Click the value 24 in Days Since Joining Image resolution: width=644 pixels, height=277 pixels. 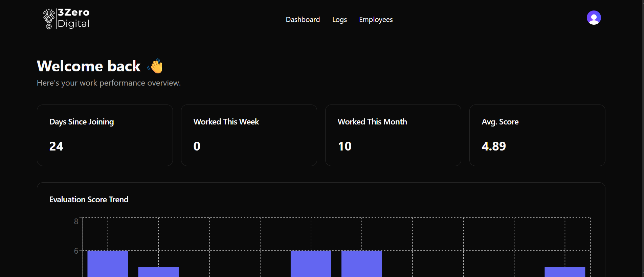(x=56, y=146)
